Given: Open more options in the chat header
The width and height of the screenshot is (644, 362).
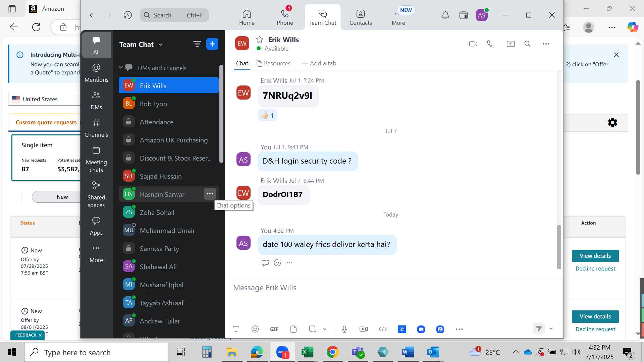Looking at the screenshot, I should coord(546,44).
